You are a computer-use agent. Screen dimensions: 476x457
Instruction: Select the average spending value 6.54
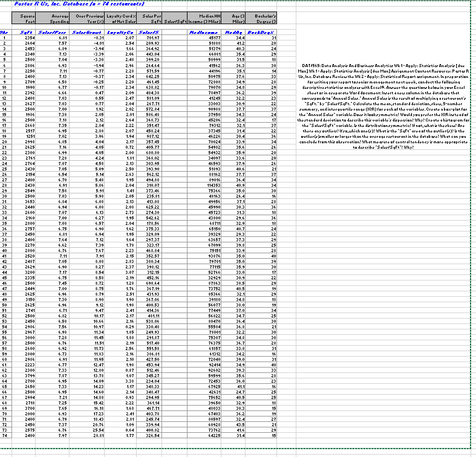[x=63, y=174]
